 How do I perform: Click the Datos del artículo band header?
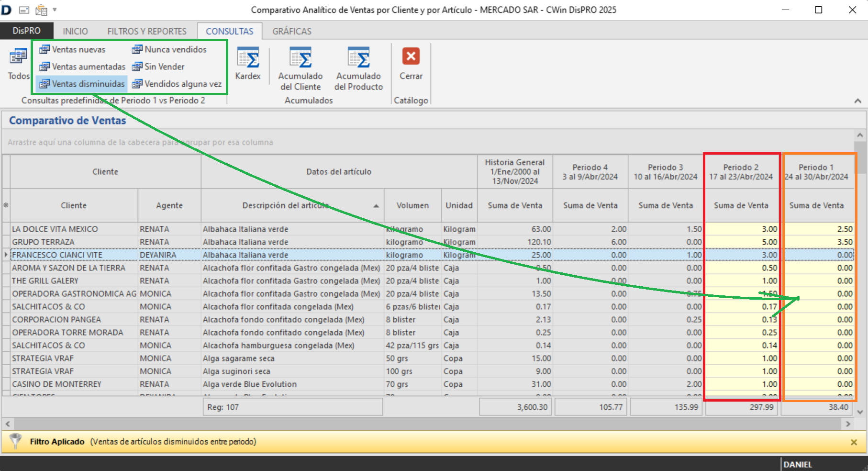(x=339, y=172)
